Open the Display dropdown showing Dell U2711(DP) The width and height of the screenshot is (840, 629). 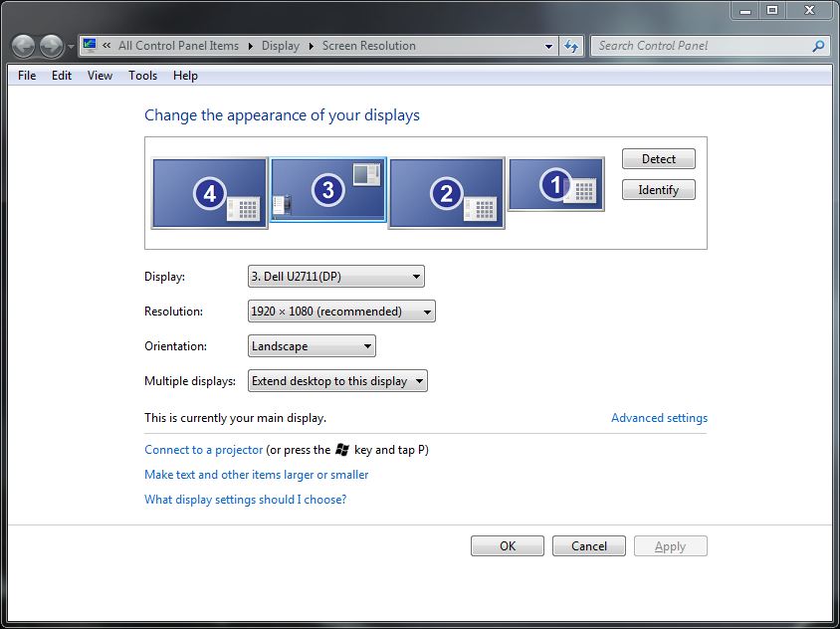click(x=335, y=277)
